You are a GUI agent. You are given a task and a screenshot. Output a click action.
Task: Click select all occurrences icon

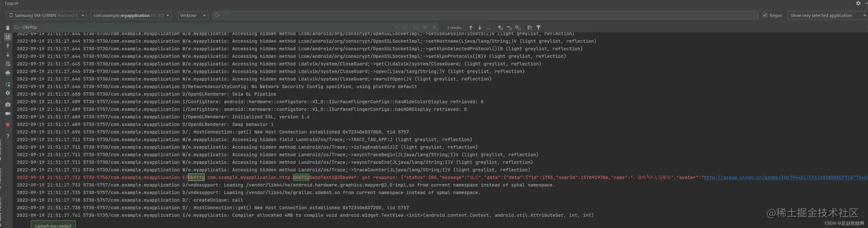518,27
